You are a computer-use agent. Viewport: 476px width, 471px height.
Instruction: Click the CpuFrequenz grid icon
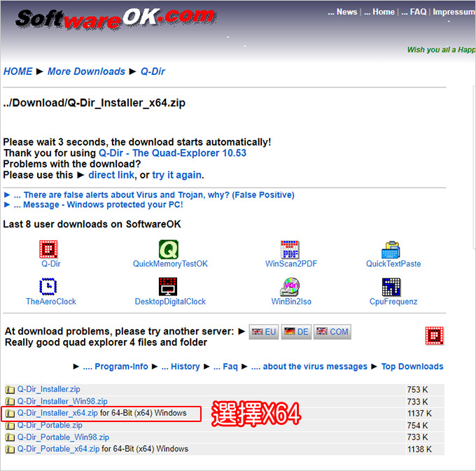(x=391, y=287)
